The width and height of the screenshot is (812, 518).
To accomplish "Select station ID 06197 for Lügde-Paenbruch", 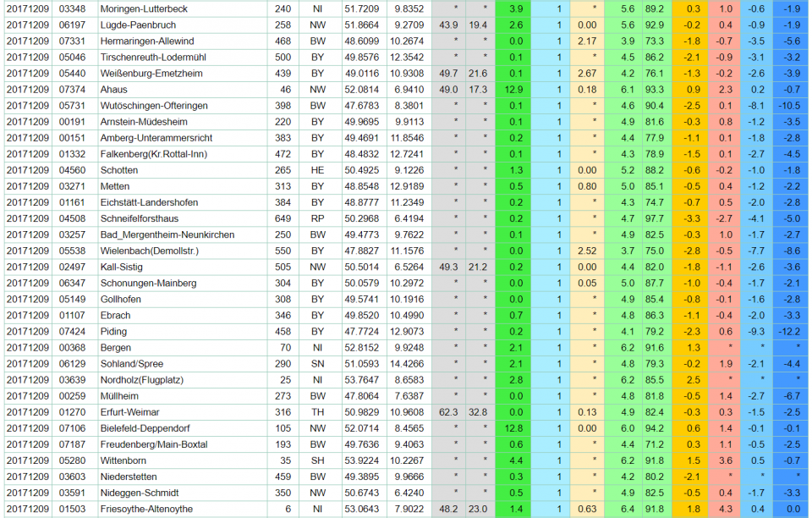I will (x=72, y=25).
